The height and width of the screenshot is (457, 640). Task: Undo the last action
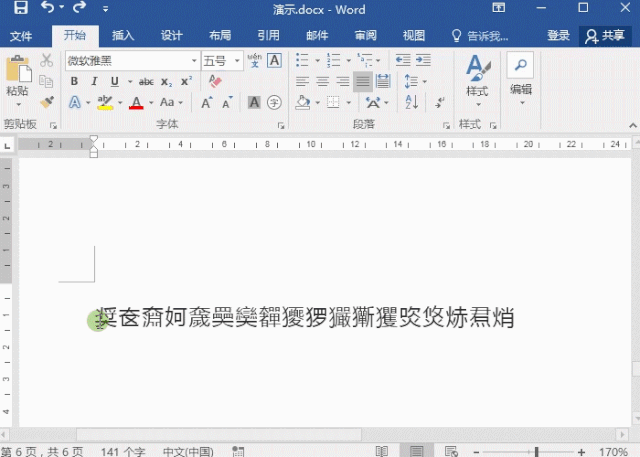pyautogui.click(x=47, y=8)
